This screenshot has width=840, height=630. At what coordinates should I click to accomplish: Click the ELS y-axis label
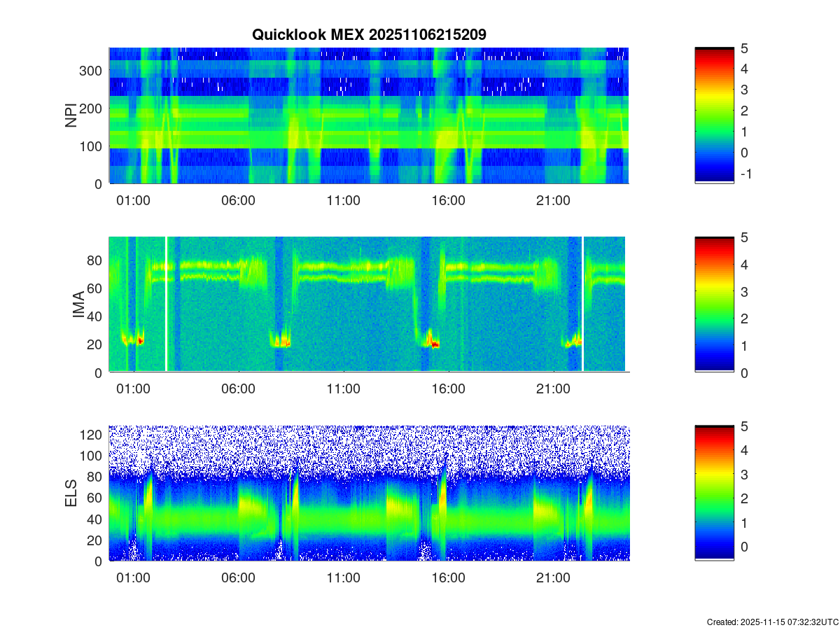71,493
